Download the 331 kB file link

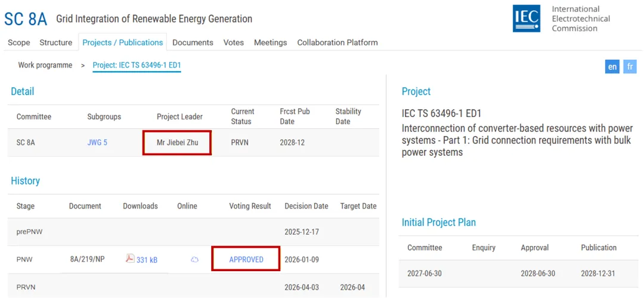point(147,260)
